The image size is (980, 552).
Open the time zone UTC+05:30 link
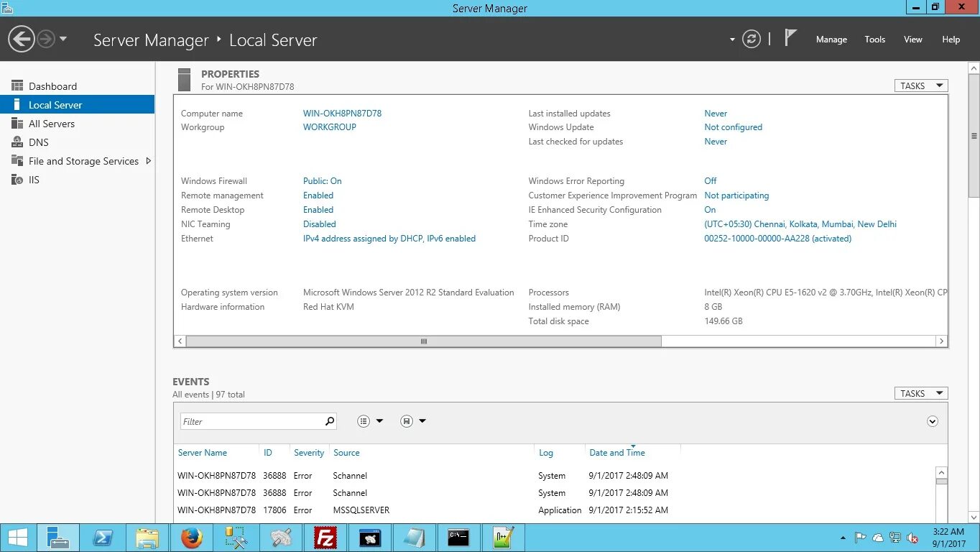coord(800,224)
